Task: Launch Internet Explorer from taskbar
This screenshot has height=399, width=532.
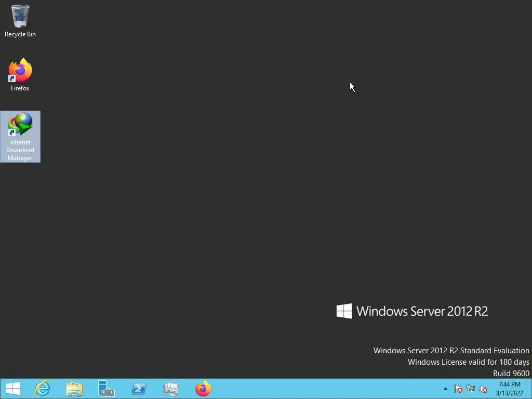Action: 43,389
